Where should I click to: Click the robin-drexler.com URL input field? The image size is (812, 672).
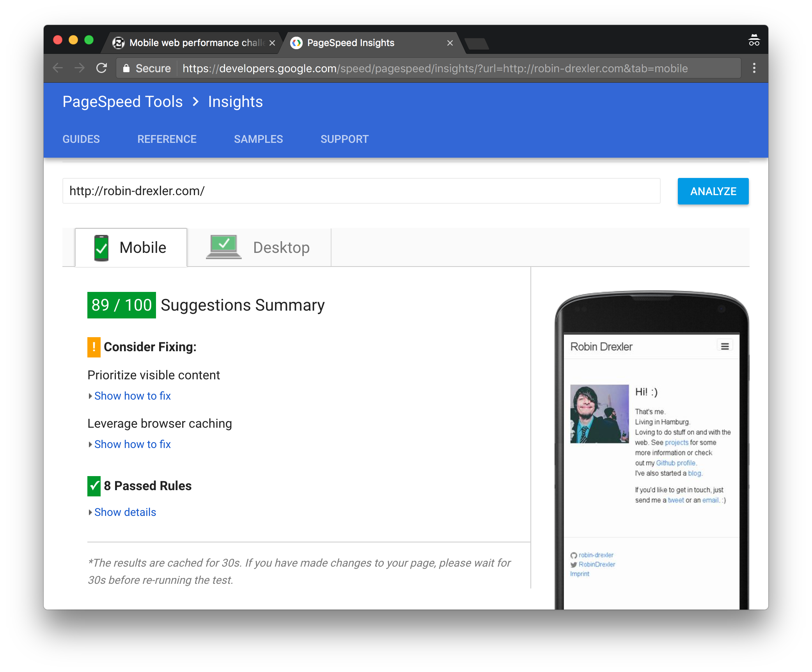pos(361,191)
